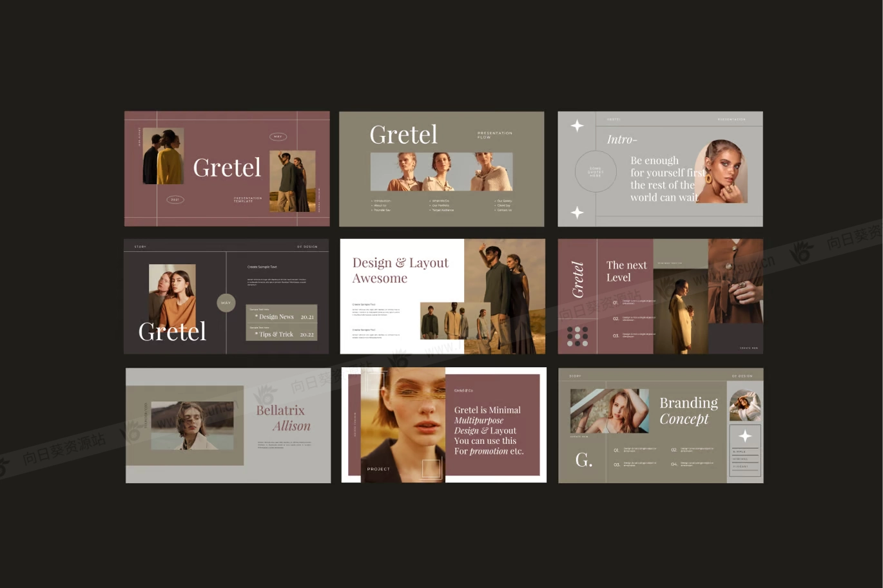This screenshot has width=883, height=588.
Task: Click the Design & Layout Awesome heading
Action: [x=400, y=270]
